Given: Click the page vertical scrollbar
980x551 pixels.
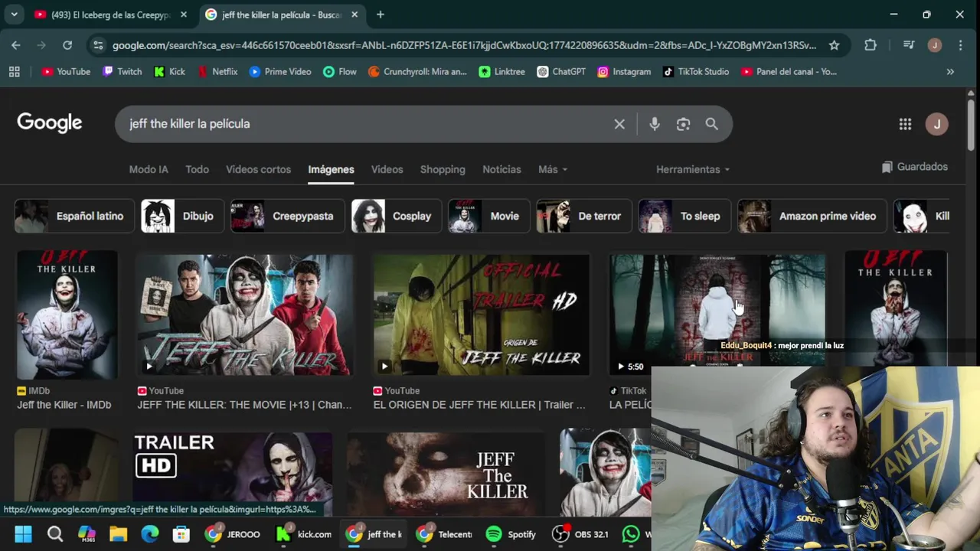Looking at the screenshot, I should pos(971,126).
